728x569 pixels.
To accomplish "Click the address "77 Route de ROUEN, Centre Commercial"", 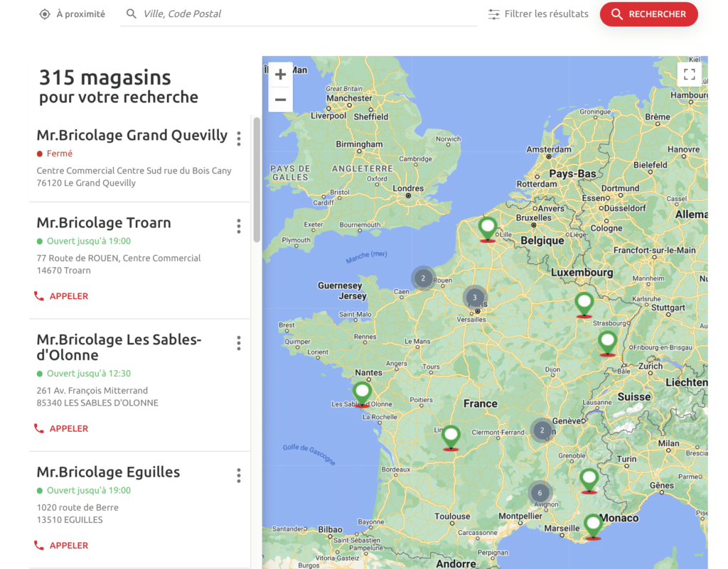I will click(x=119, y=258).
